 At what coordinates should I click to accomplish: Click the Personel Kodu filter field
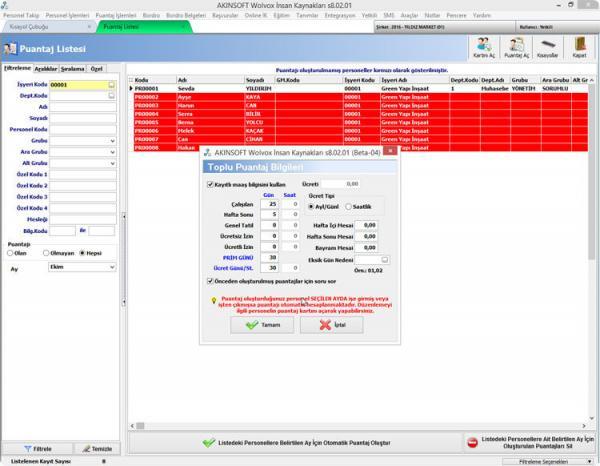[83, 129]
